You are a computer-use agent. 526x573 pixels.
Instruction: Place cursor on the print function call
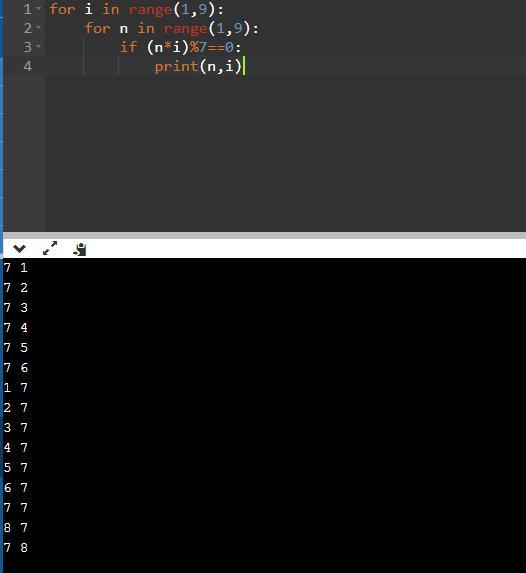176,66
